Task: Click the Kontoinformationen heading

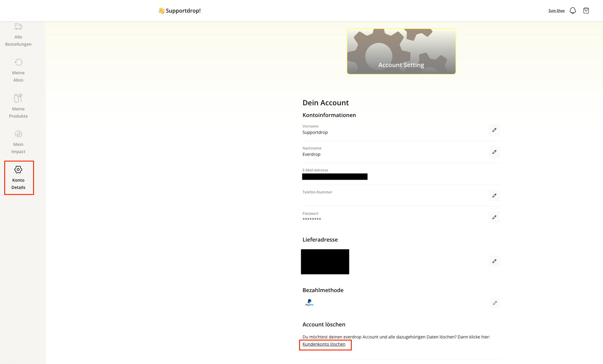Action: tap(329, 115)
